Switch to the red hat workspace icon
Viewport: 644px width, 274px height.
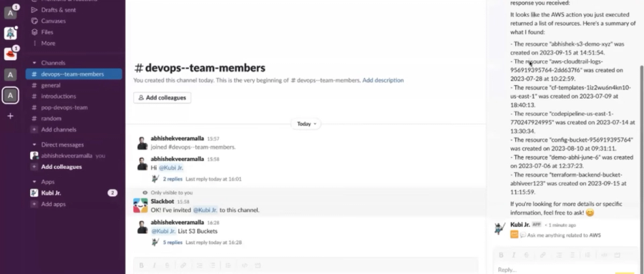click(x=10, y=54)
